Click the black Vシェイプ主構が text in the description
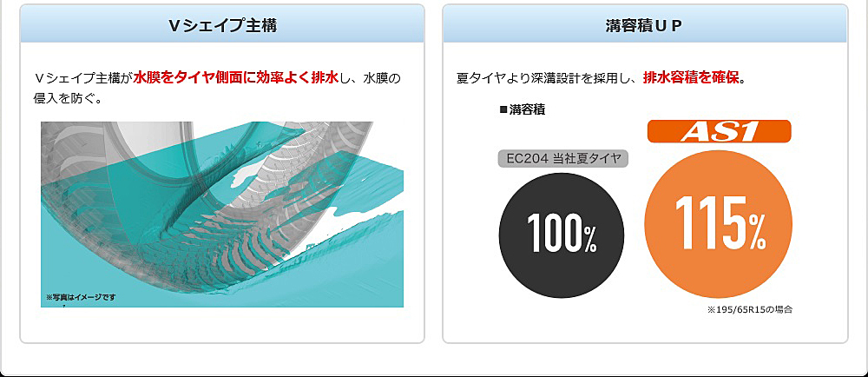This screenshot has height=377, width=868. click(x=83, y=78)
